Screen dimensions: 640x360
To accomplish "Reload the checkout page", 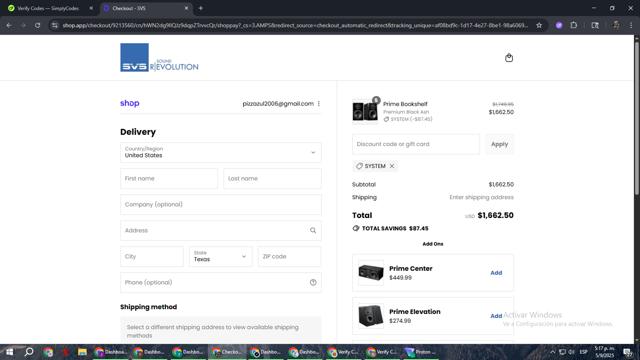I will [37, 25].
